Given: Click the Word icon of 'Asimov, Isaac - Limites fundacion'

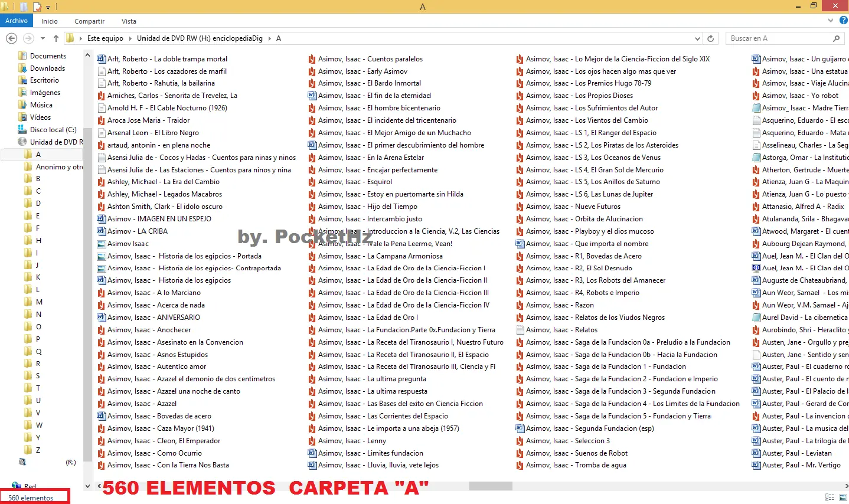Looking at the screenshot, I should tap(312, 453).
